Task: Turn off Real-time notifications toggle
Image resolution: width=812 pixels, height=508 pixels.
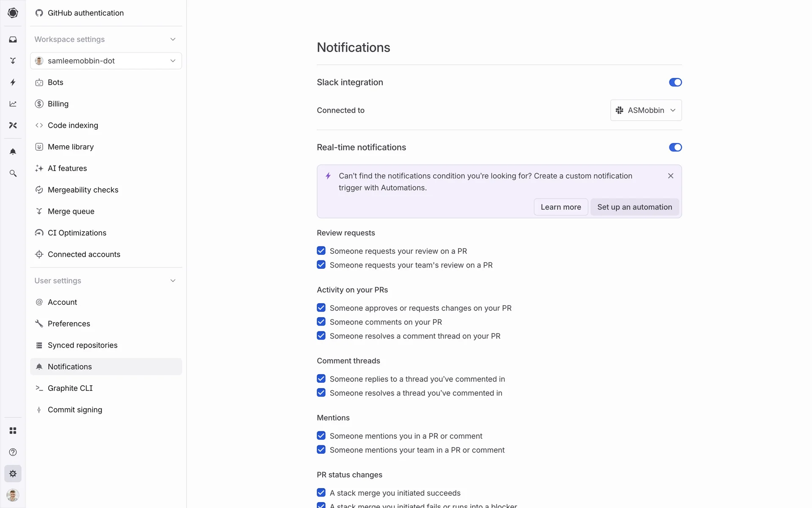Action: tap(675, 147)
